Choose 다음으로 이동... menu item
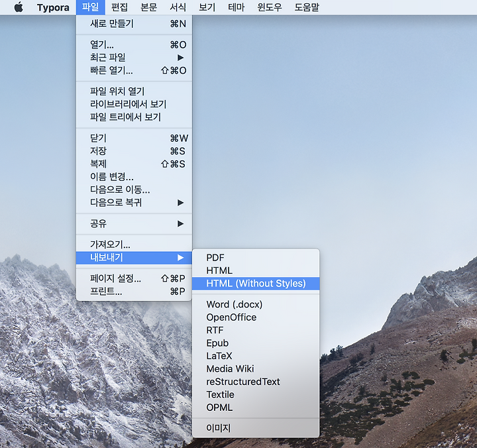 click(x=134, y=190)
